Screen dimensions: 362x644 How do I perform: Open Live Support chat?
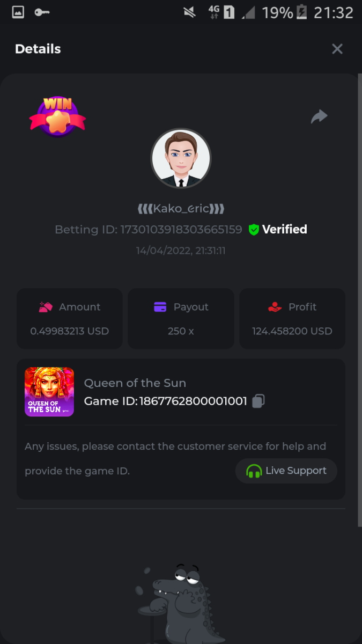(286, 471)
